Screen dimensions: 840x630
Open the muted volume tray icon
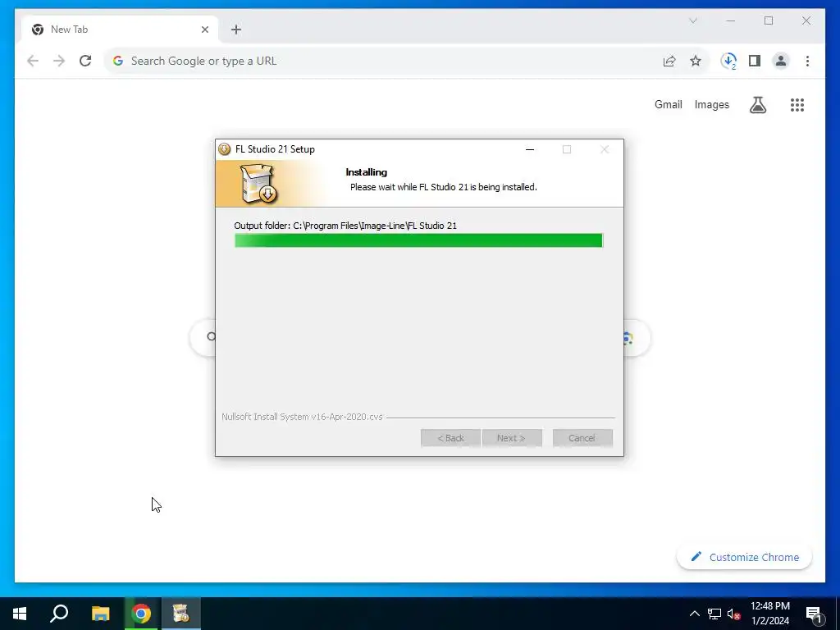pyautogui.click(x=733, y=614)
